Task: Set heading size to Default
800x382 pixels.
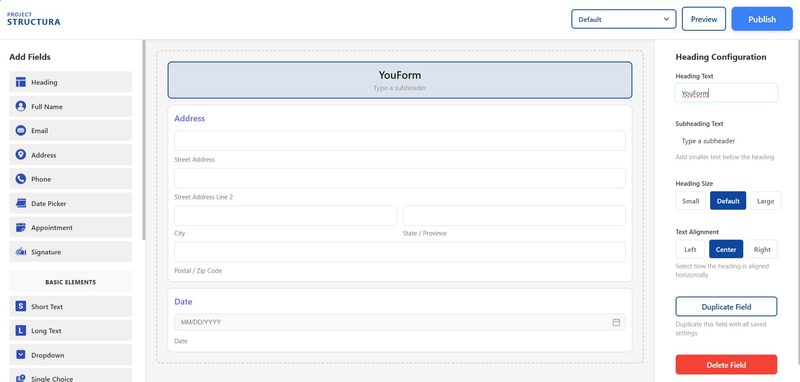Action: coord(728,201)
